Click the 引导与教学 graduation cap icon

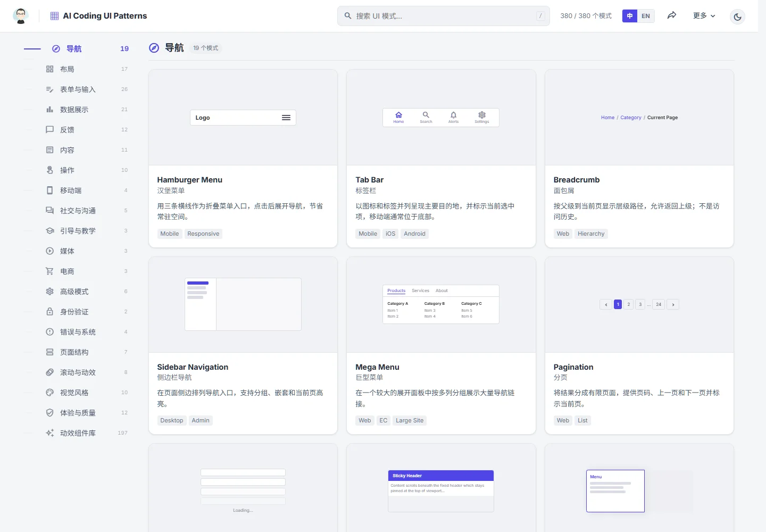click(49, 231)
